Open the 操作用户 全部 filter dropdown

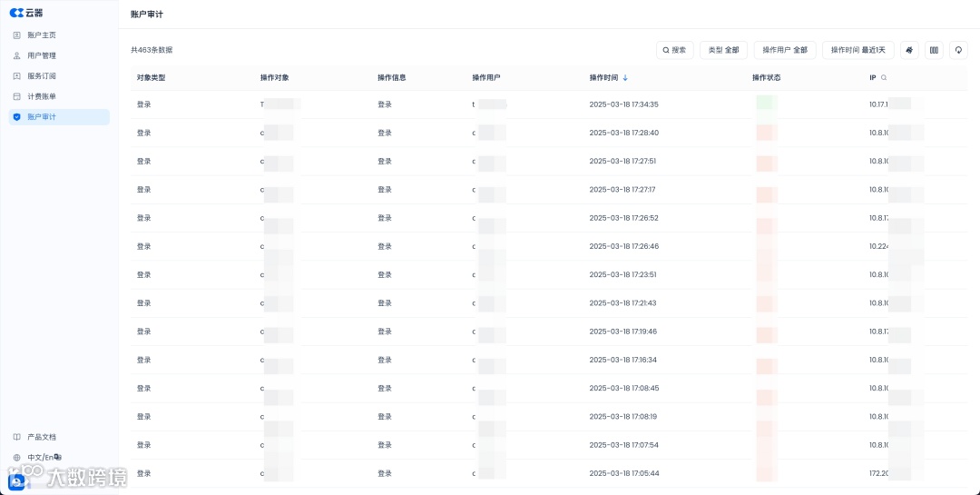tap(785, 50)
